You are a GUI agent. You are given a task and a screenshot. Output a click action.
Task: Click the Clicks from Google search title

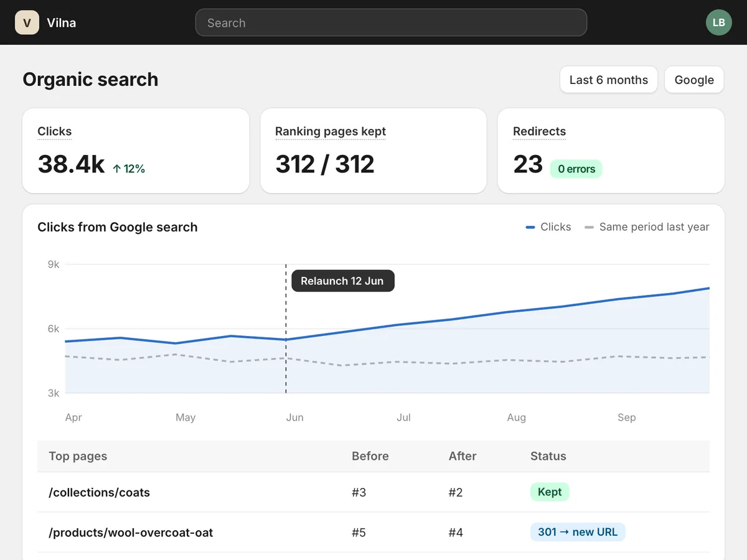[118, 227]
